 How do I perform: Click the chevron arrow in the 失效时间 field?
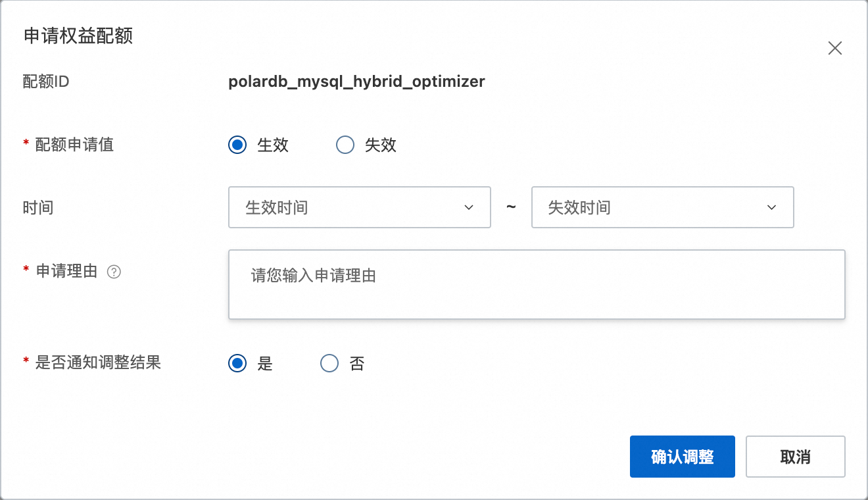click(771, 208)
